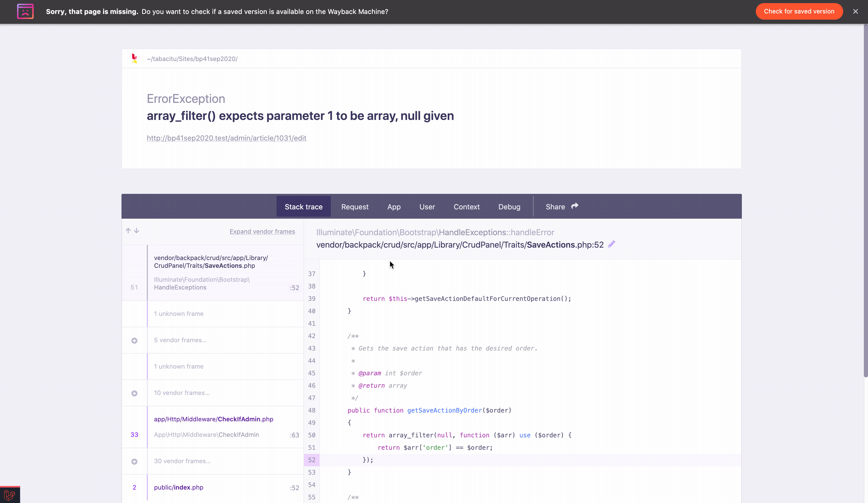This screenshot has width=868, height=503.
Task: Dismiss the Wayback Machine banner
Action: (x=855, y=11)
